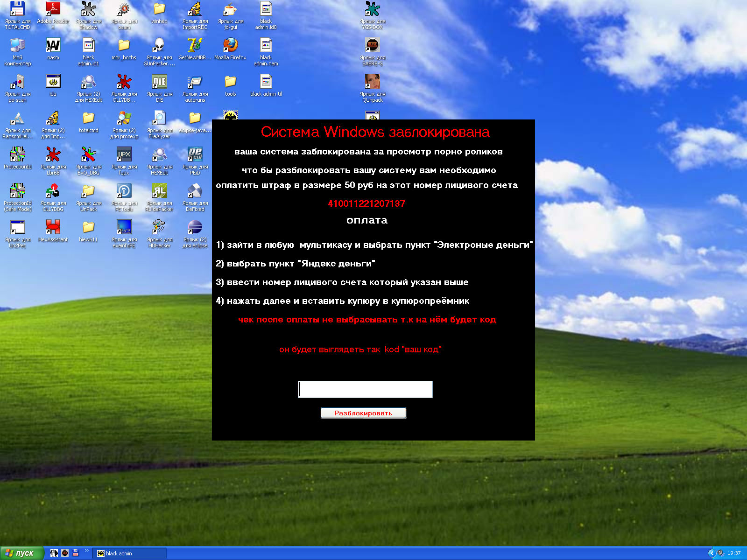Open the Shadow shortcut on the desktop
This screenshot has width=747, height=560.
[x=89, y=8]
